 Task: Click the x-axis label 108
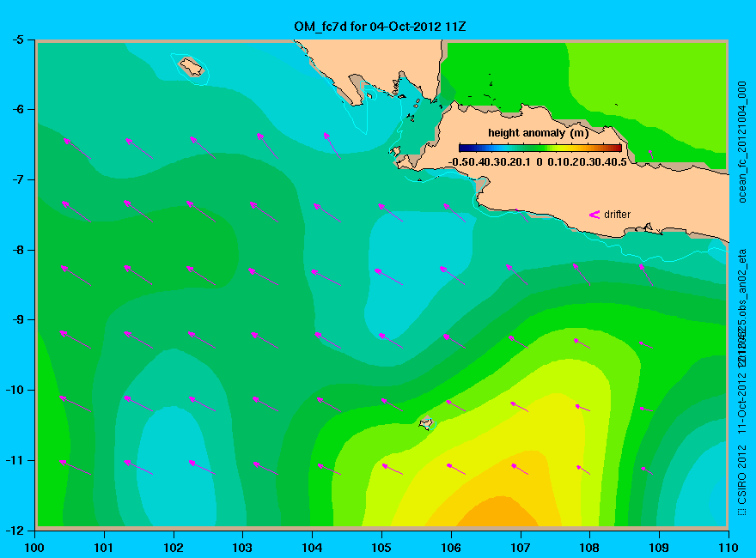click(589, 548)
